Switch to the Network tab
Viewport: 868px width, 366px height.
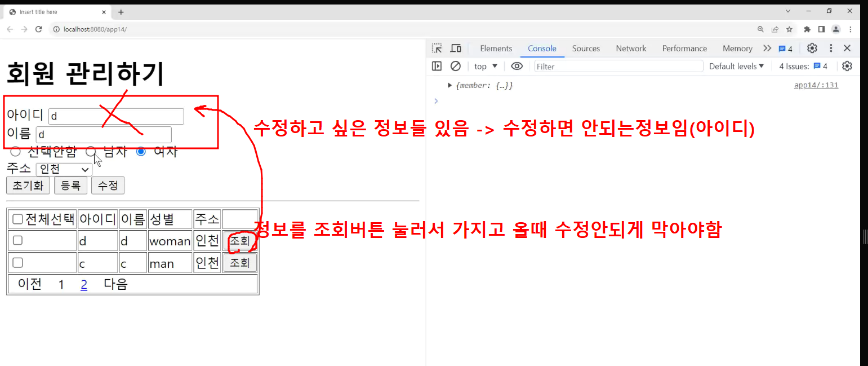[x=631, y=48]
